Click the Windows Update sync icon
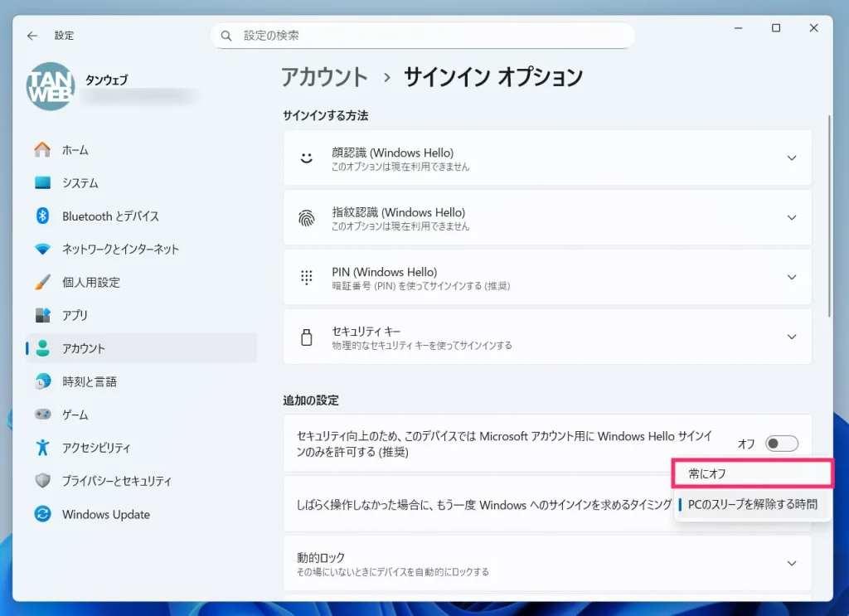The image size is (849, 616). point(42,514)
